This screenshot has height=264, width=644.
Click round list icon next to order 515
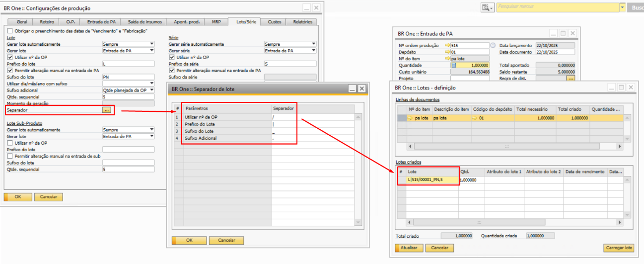pyautogui.click(x=493, y=45)
